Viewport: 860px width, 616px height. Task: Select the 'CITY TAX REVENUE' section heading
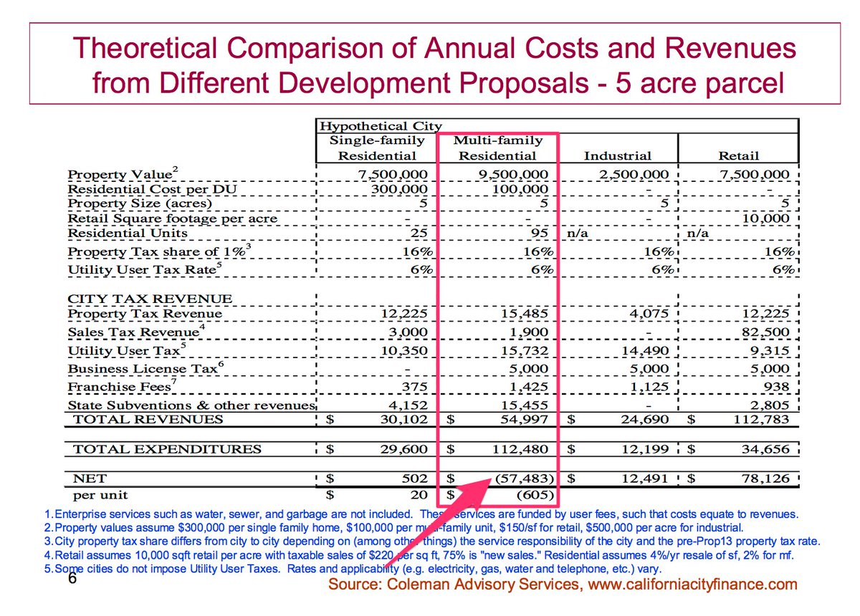150,299
